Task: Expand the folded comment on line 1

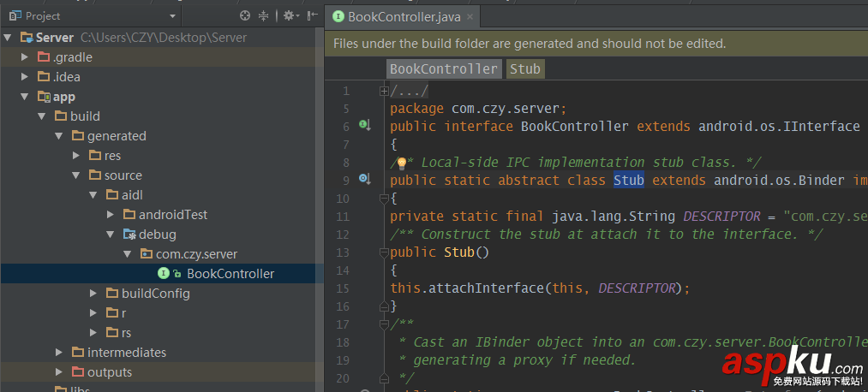Action: coord(384,91)
